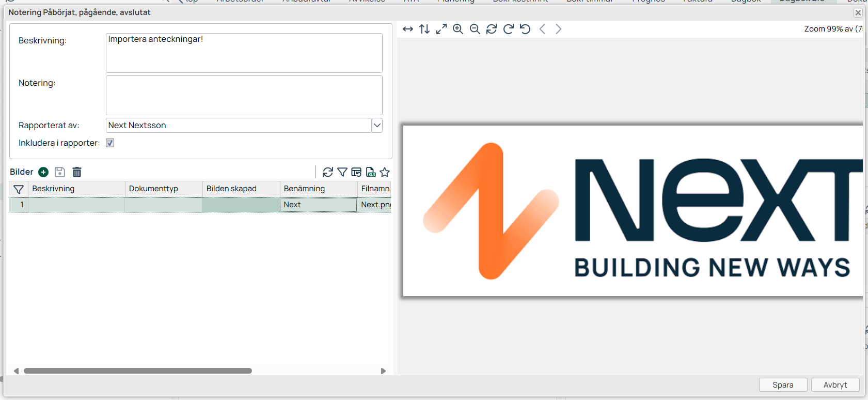Fit the image to the window

(x=441, y=29)
